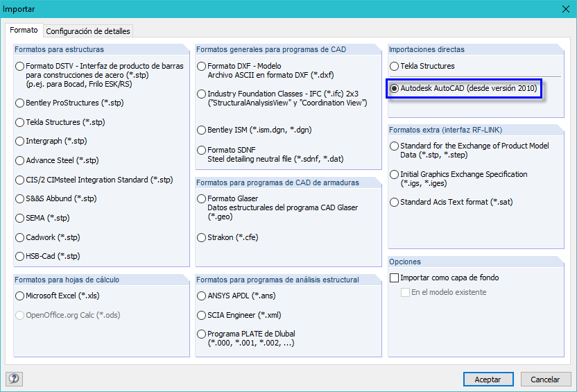Click Formatos para programas de CAD de armaduras
Screen dimensions: 577x392
277,182
